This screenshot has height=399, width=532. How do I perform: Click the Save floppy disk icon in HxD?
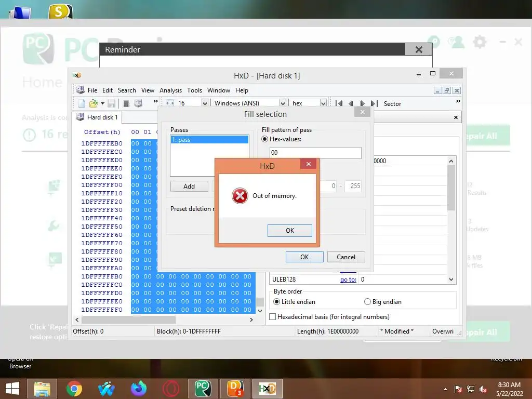coord(111,103)
